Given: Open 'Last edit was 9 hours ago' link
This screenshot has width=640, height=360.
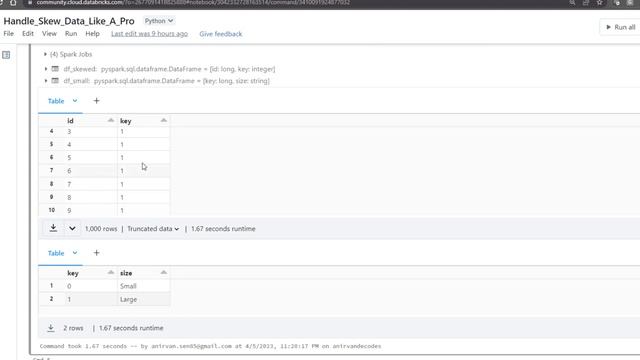Looking at the screenshot, I should (x=149, y=34).
